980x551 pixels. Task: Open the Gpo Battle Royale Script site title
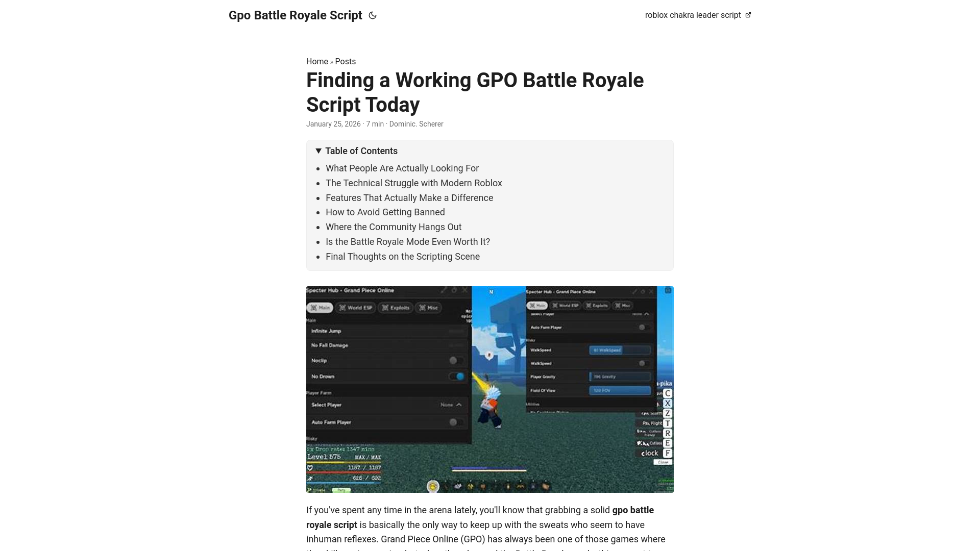[x=296, y=15]
